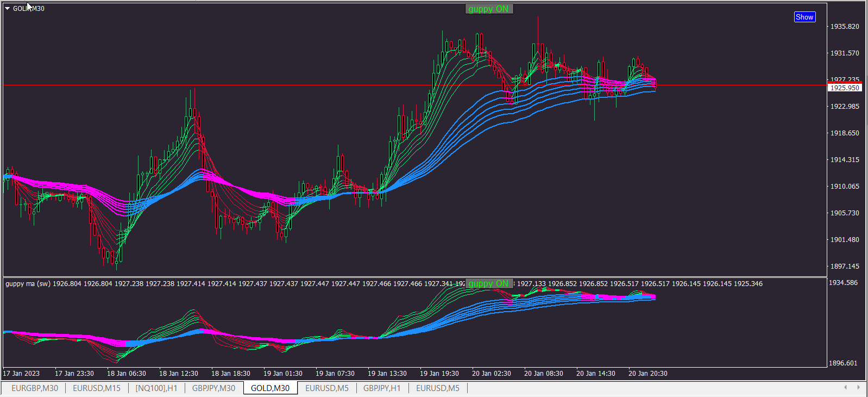Image resolution: width=868 pixels, height=397 pixels.
Task: Select the GBPJPY,M30 chart tab
Action: tap(213, 388)
